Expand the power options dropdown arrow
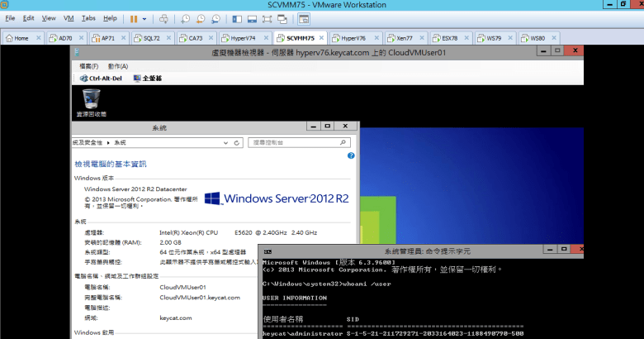This screenshot has width=644, height=339. point(145,18)
